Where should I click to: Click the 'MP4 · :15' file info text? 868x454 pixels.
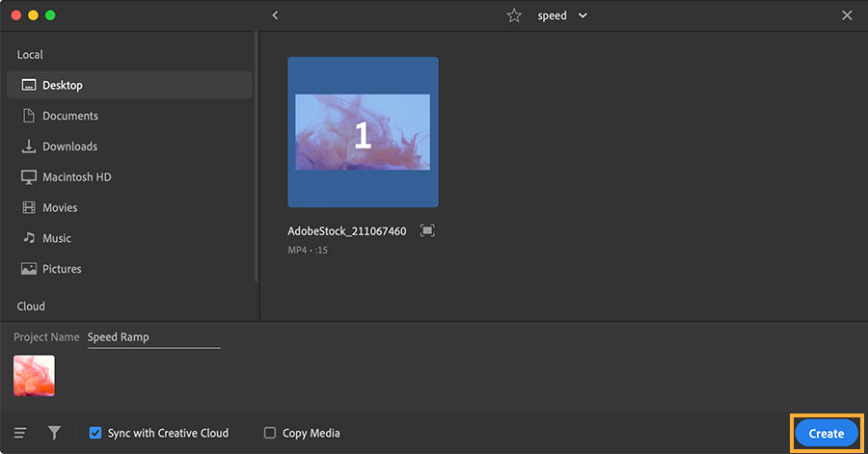tap(308, 250)
